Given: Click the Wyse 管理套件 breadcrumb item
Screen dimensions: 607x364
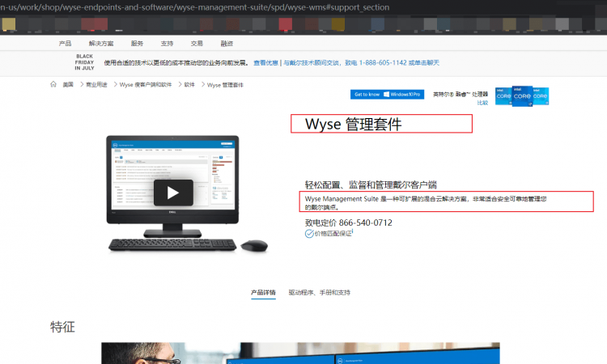Looking at the screenshot, I should tap(225, 85).
